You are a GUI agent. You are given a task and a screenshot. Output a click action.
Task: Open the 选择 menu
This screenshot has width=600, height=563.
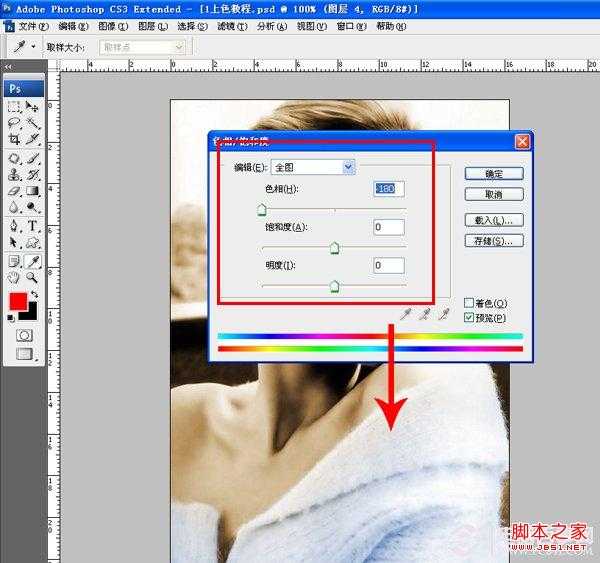click(x=192, y=26)
